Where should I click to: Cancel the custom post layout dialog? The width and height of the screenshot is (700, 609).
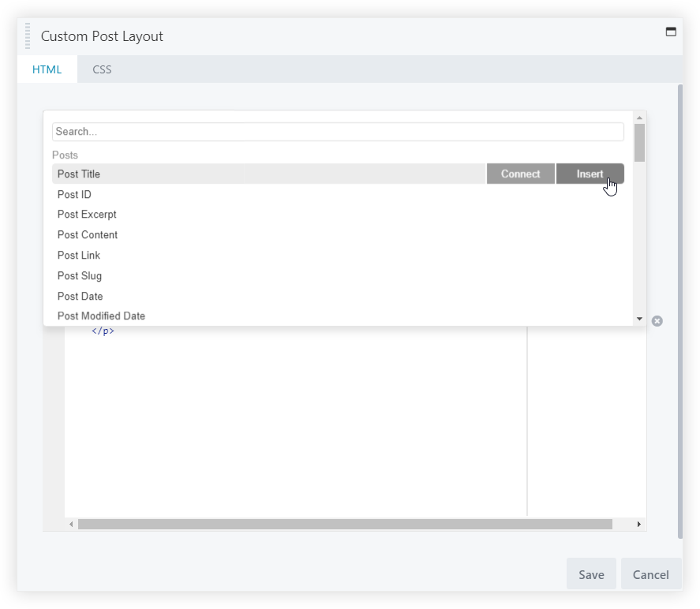(650, 574)
